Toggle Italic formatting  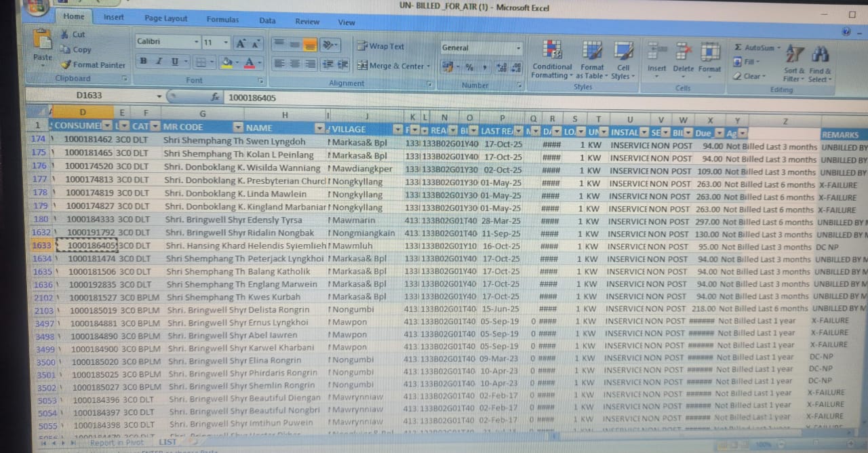point(159,62)
